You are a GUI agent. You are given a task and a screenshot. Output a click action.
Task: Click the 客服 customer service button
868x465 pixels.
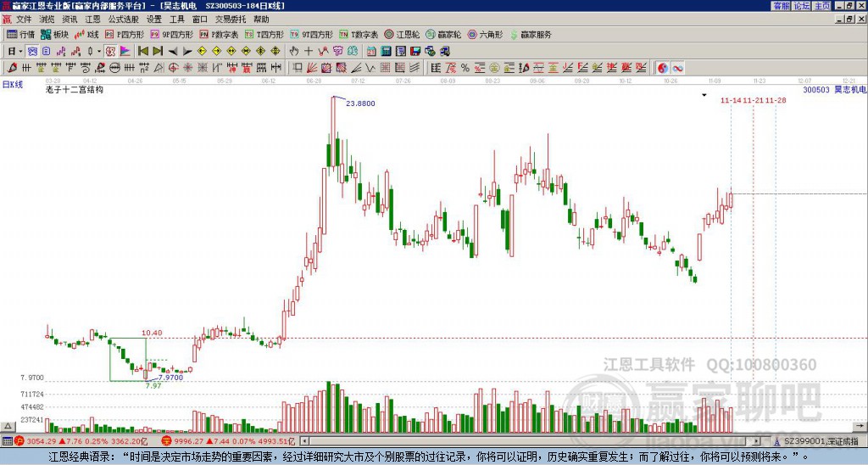782,6
